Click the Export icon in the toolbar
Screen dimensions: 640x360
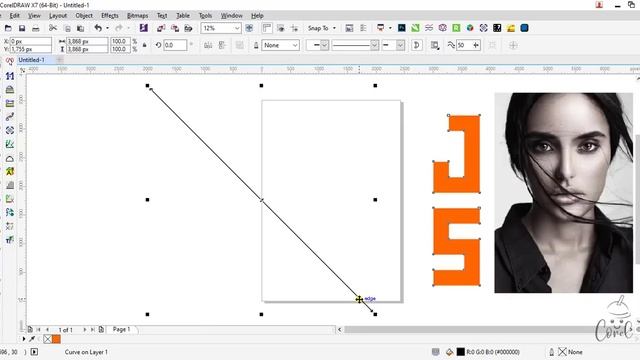tap(175, 28)
